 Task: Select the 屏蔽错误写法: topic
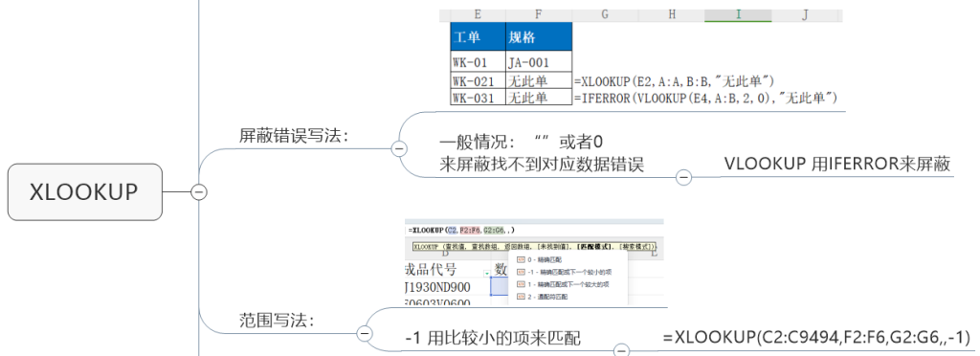click(294, 136)
